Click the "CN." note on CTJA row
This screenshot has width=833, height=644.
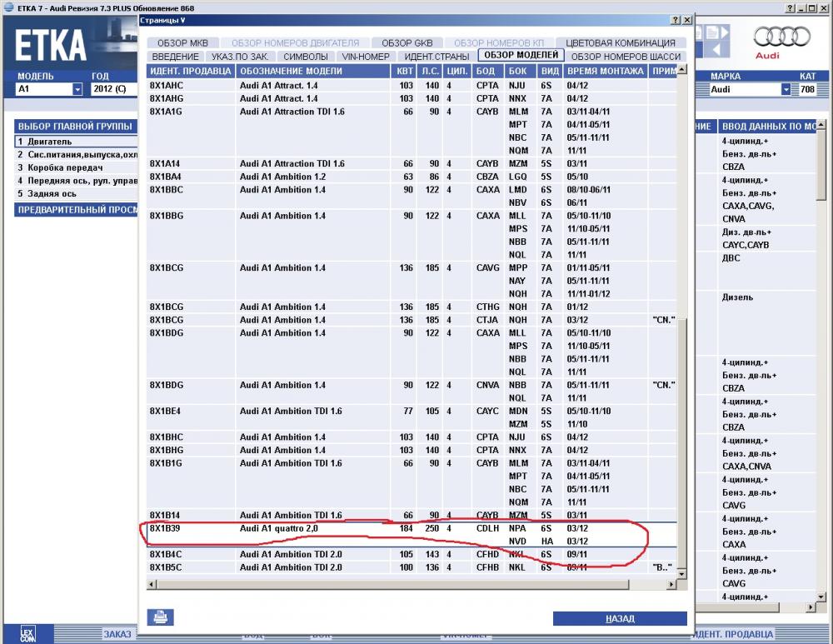click(x=664, y=320)
